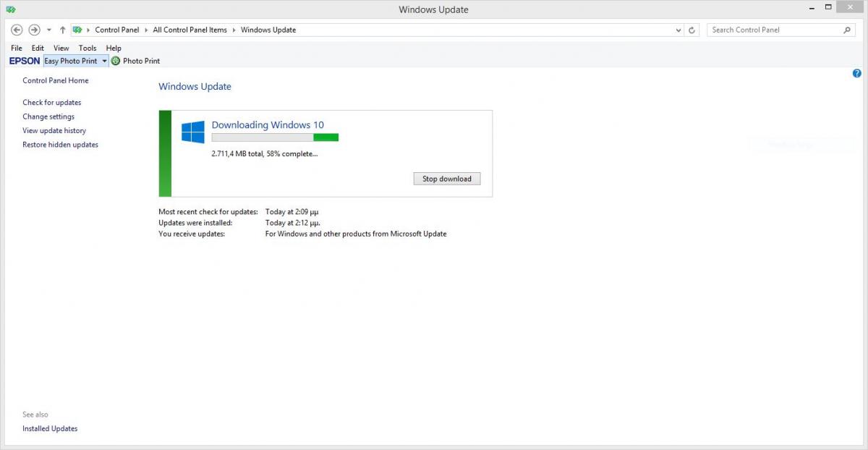The image size is (868, 450).
Task: Open View update history link
Action: coord(54,130)
